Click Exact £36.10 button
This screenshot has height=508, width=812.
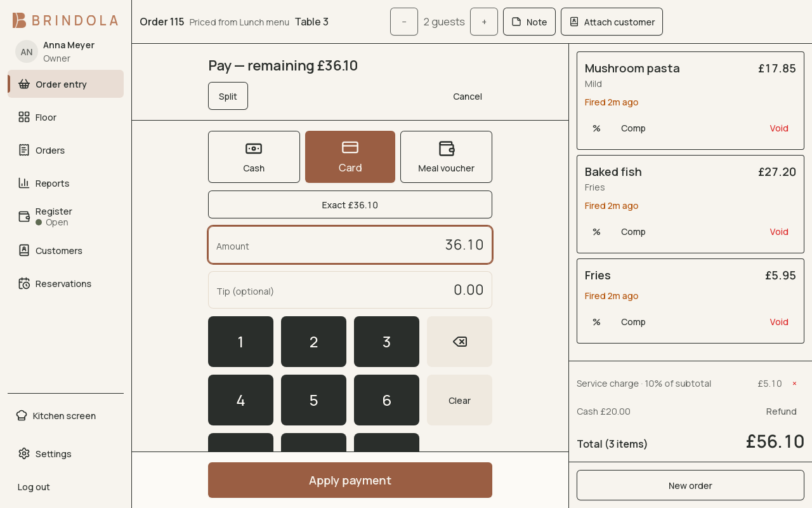coord(350,204)
